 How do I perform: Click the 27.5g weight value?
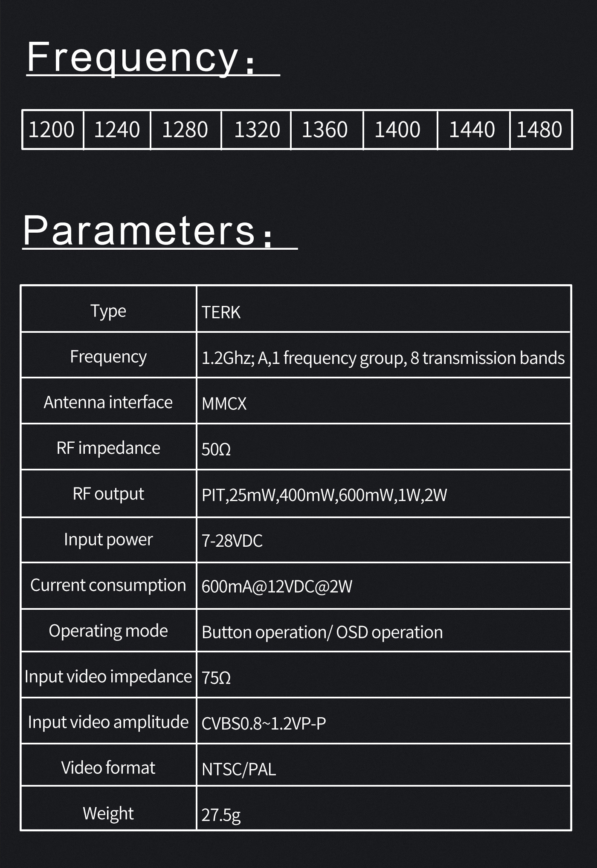(x=221, y=815)
